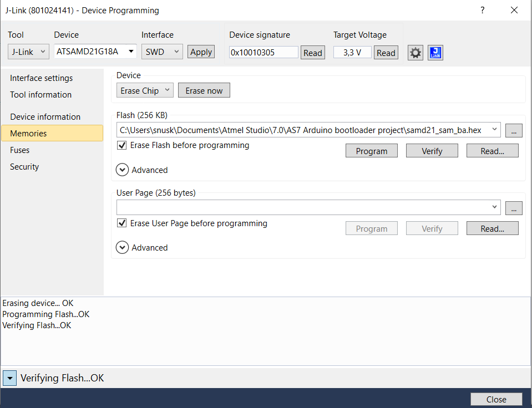The width and height of the screenshot is (532, 408).
Task: Click Program button for Flash
Action: click(372, 151)
